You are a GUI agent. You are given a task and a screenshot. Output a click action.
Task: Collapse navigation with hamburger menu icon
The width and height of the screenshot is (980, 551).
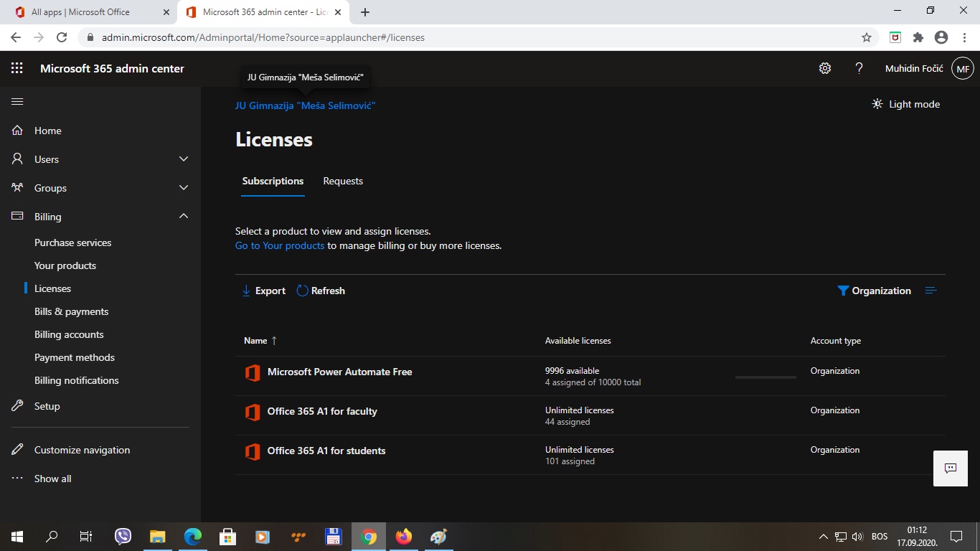[17, 102]
